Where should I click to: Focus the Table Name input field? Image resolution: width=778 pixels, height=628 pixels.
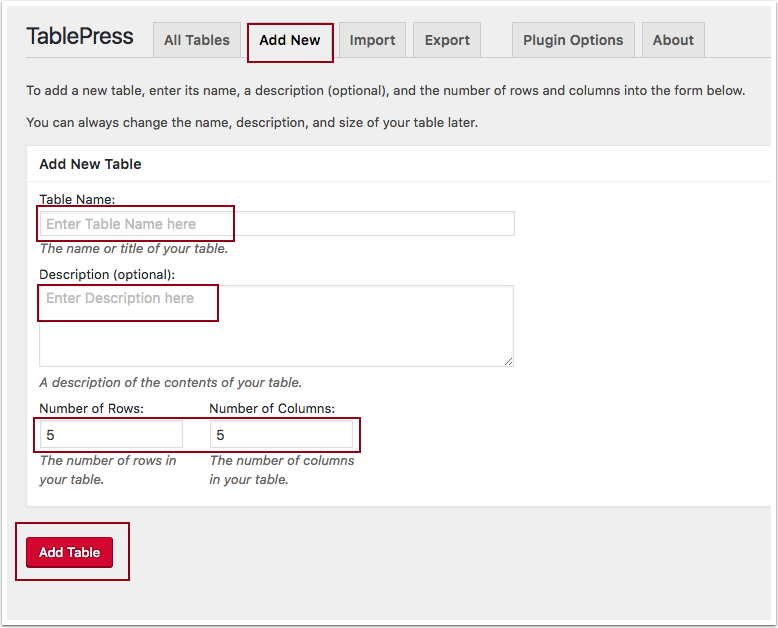(x=277, y=224)
